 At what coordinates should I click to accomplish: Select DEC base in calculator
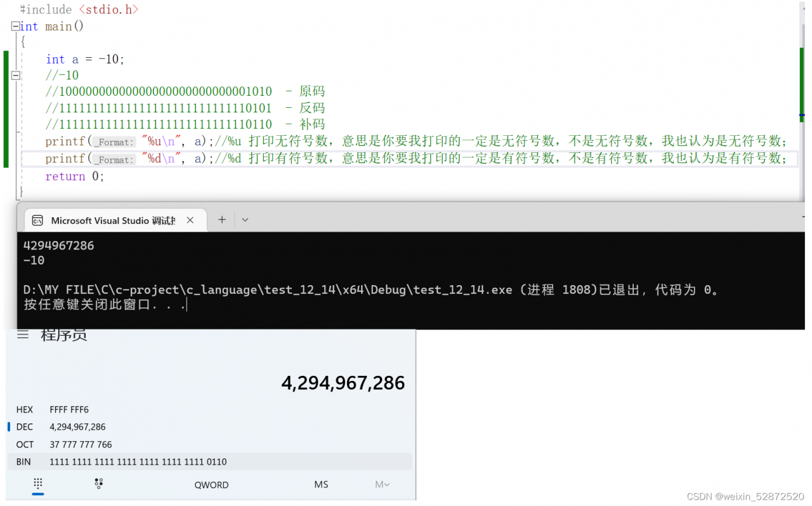(209, 427)
